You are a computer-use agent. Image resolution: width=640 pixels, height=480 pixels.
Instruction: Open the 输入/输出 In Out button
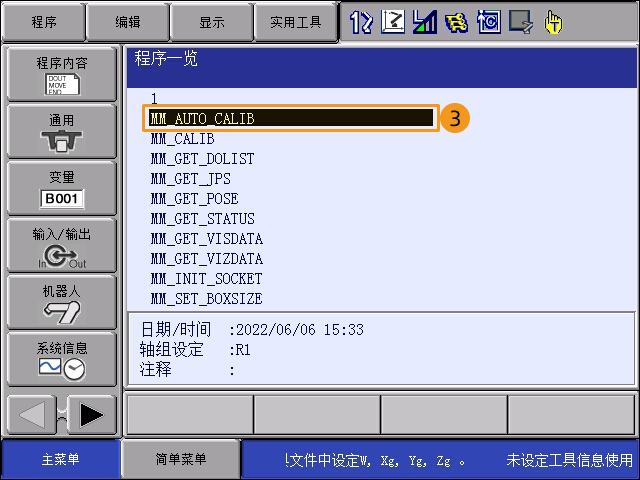click(x=62, y=246)
